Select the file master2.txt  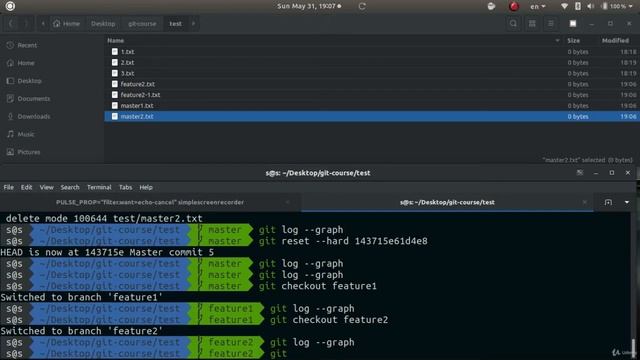coord(372,116)
